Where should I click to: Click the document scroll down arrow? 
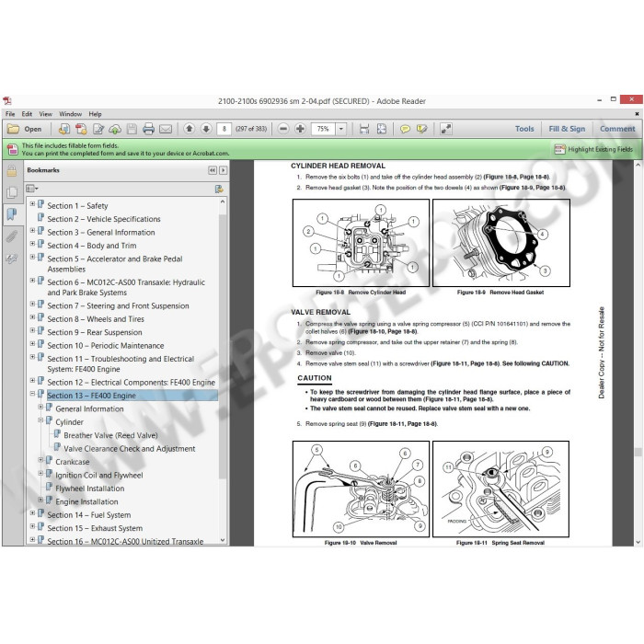[638, 542]
